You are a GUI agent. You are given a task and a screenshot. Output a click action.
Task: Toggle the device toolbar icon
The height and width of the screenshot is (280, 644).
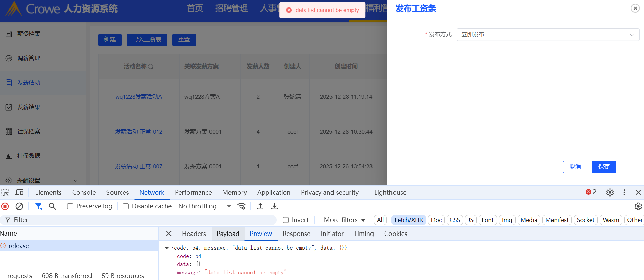click(20, 193)
